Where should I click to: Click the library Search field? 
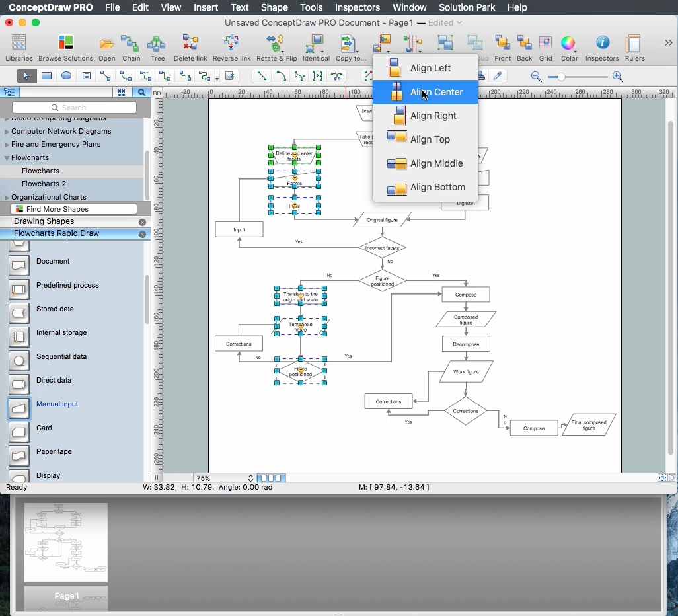click(74, 108)
